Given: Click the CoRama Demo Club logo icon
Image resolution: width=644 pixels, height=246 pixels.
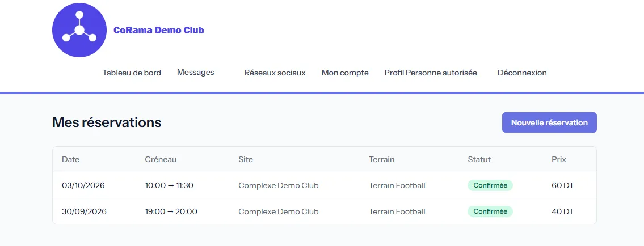Looking at the screenshot, I should (x=79, y=30).
